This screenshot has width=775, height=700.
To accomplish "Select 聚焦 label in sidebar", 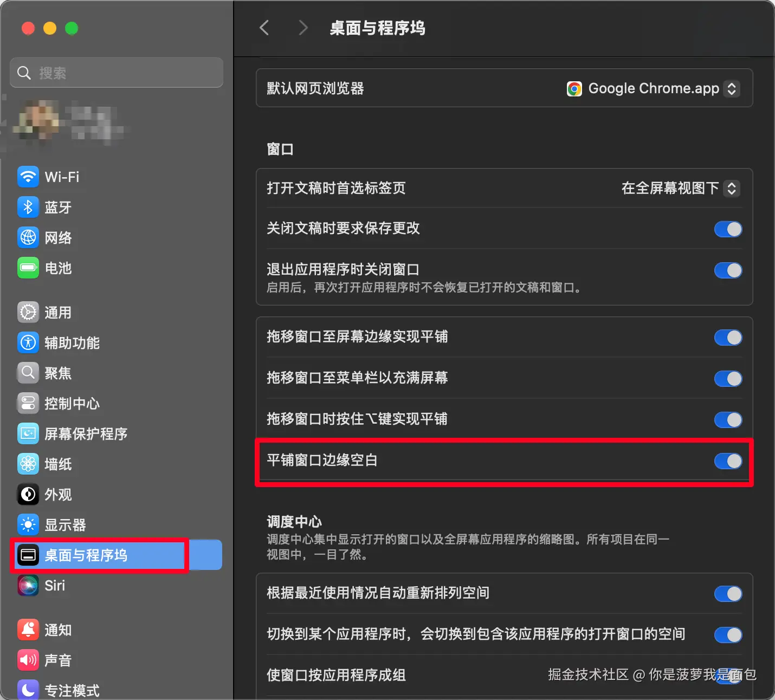I will click(58, 373).
